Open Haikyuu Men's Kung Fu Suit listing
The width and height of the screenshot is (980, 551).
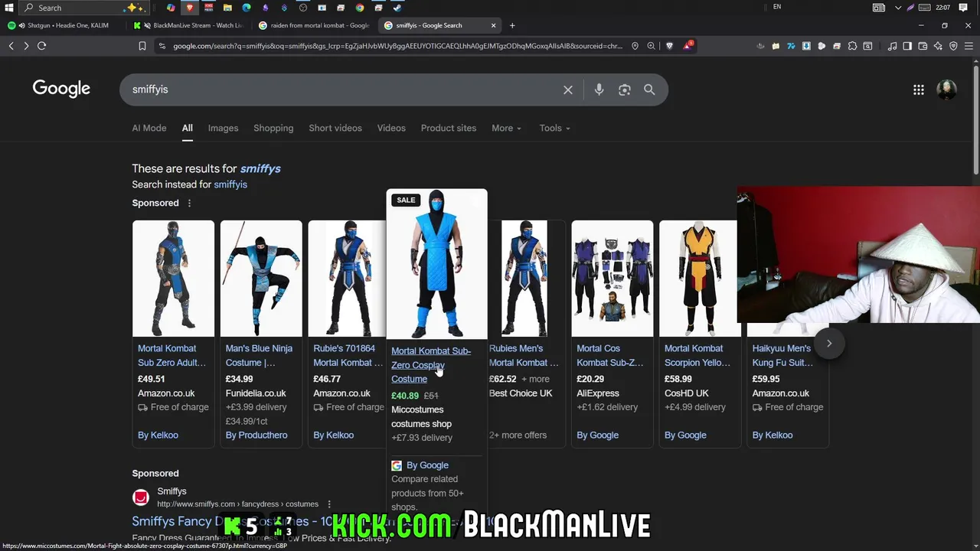click(782, 355)
